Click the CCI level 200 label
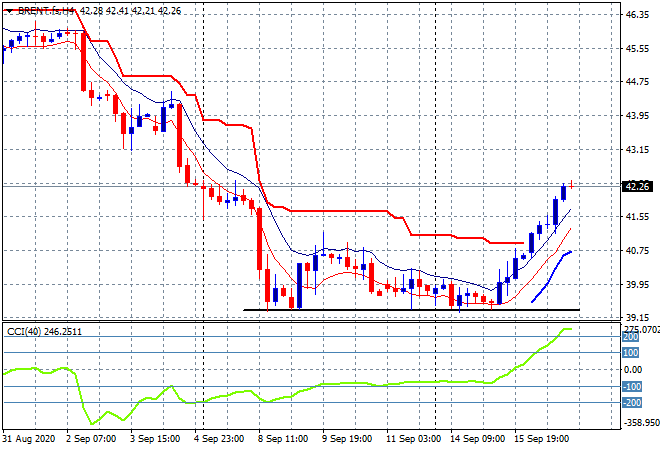The width and height of the screenshot is (660, 450). [x=630, y=337]
